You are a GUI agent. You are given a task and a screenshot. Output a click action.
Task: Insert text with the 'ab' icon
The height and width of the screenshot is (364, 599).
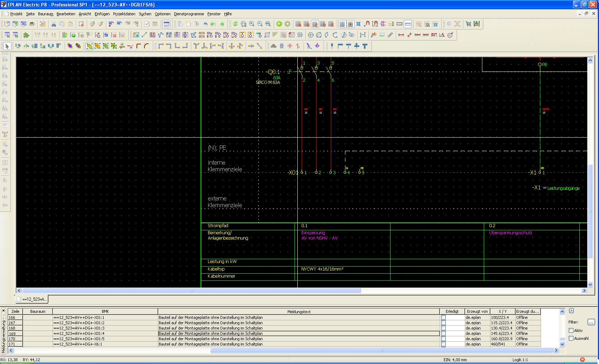tap(373, 35)
